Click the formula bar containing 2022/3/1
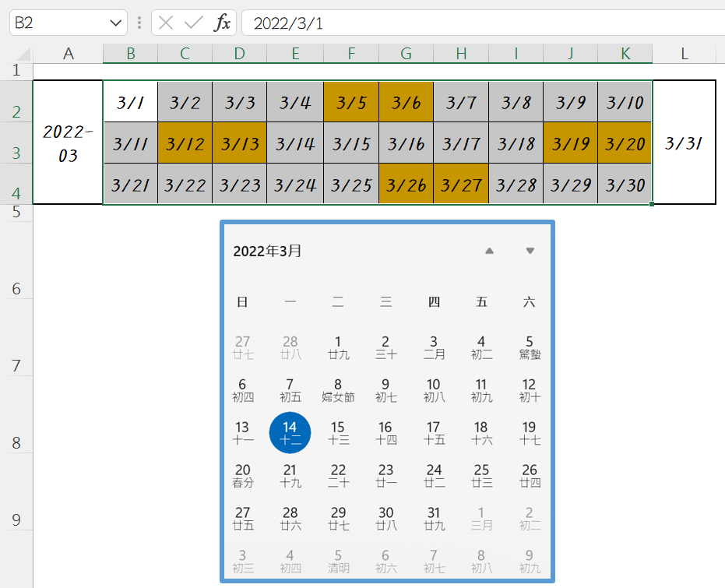725x588 pixels. click(483, 23)
